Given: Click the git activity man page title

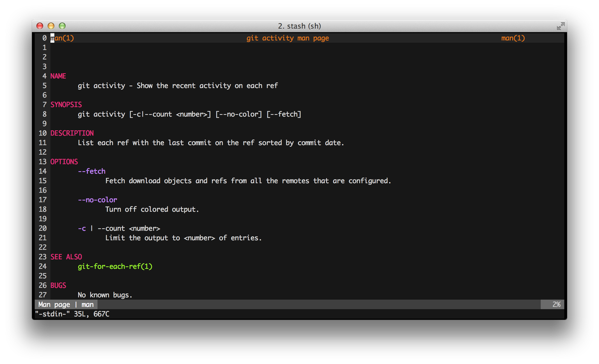Looking at the screenshot, I should click(x=287, y=38).
